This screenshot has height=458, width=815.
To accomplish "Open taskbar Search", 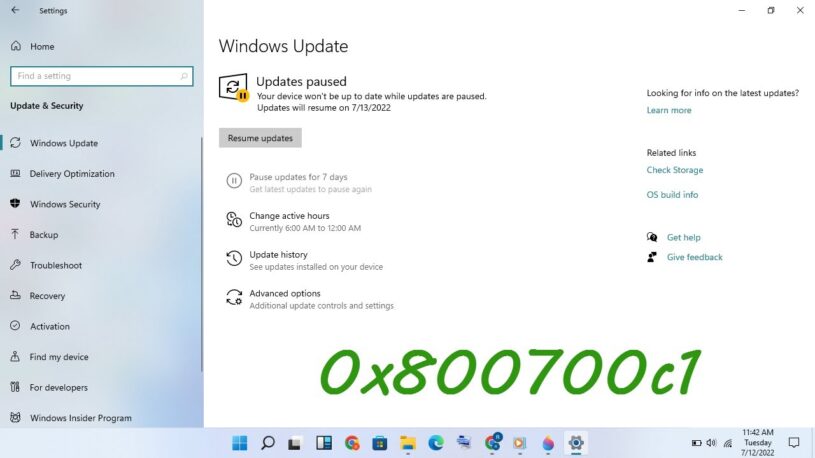I will (x=268, y=443).
